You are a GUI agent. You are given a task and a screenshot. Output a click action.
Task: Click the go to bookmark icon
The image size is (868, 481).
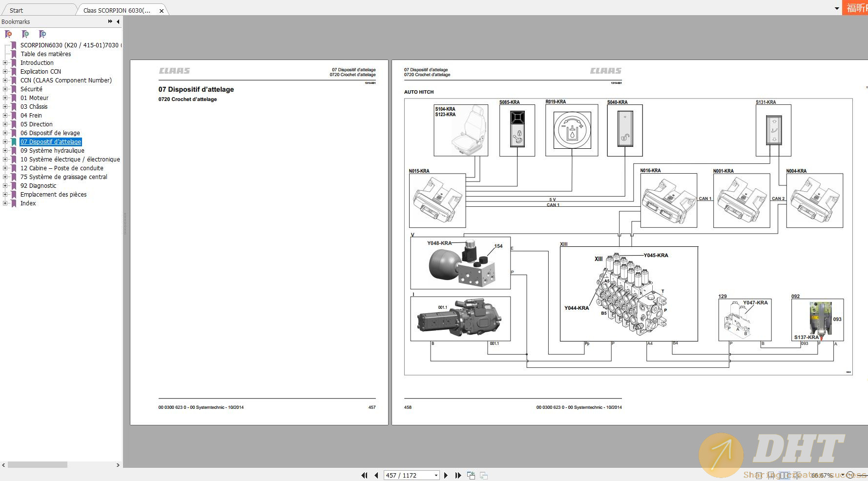[x=42, y=34]
